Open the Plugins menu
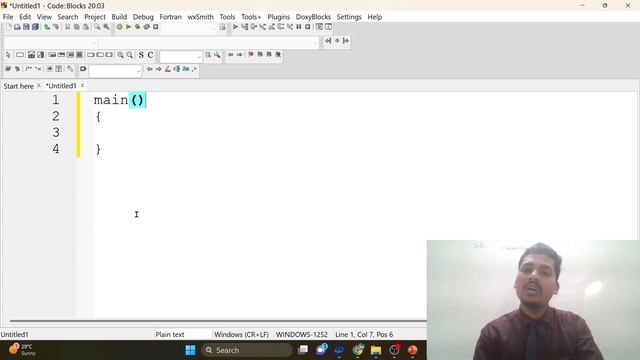Screen dimensions: 640x360 [278, 17]
